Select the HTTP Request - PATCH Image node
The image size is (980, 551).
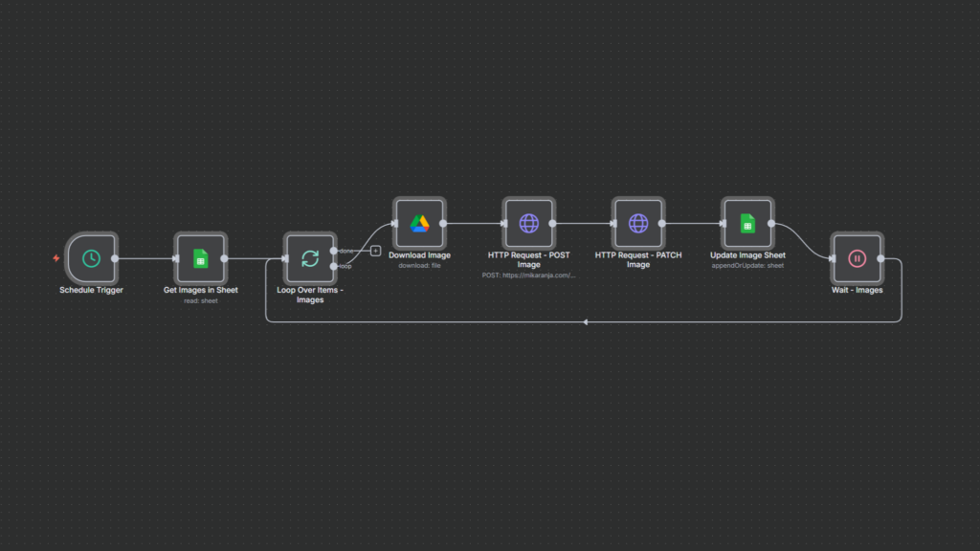coord(638,221)
